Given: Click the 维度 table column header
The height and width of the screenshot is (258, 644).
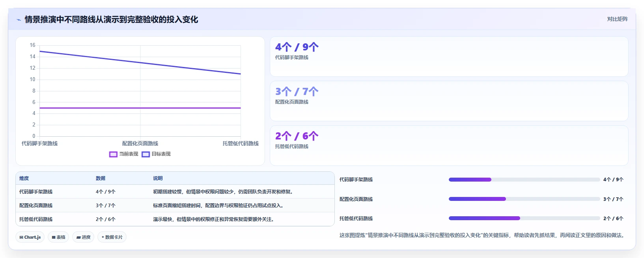Looking at the screenshot, I should pos(24,178).
